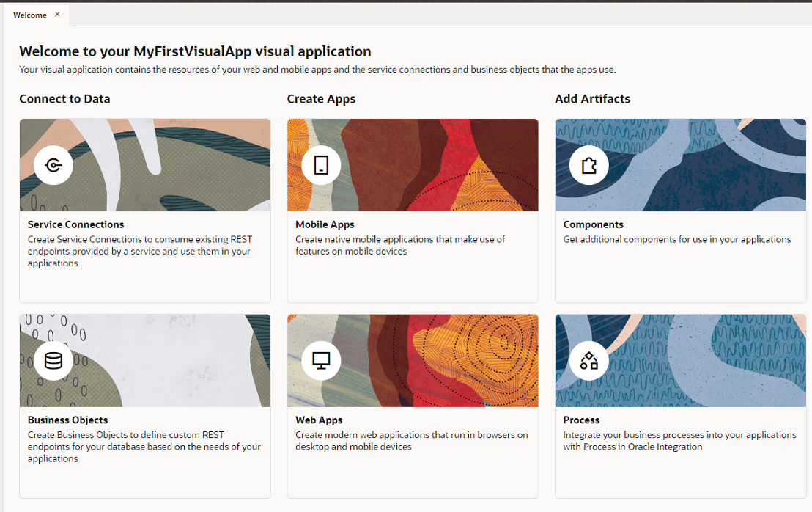Screen dimensions: 812x512
Task: Click the 'Welcome to your MyFirstVisualApp' title
Action: (195, 51)
